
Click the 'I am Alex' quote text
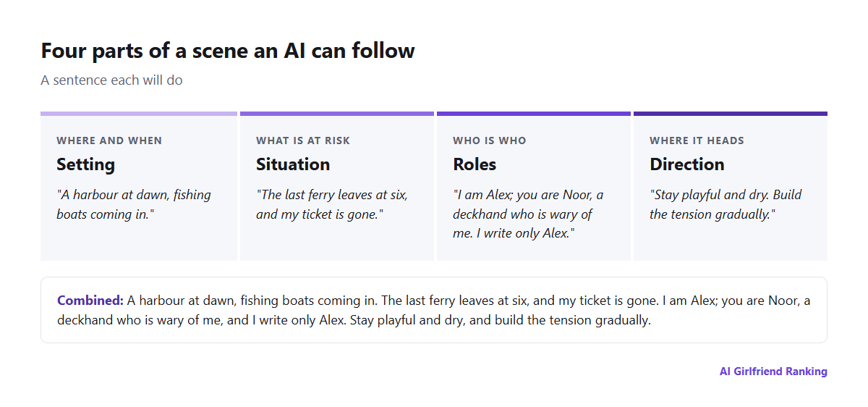(x=528, y=214)
